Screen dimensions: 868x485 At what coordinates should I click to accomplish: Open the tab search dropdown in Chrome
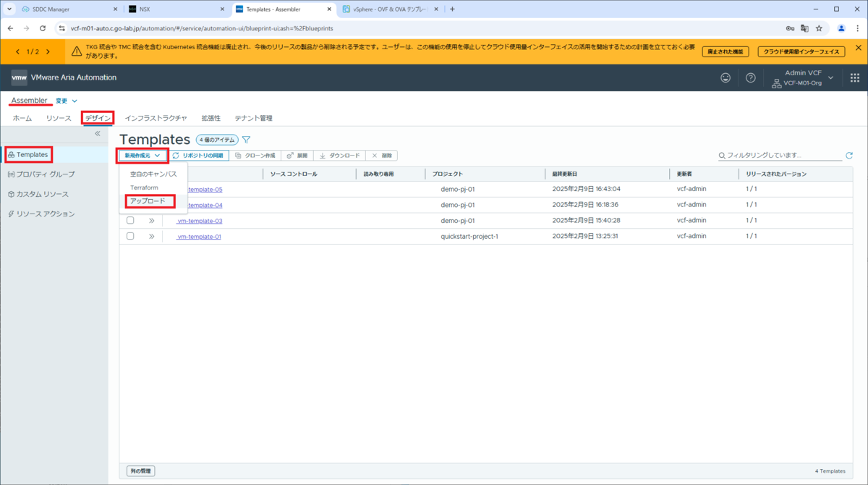(9, 9)
